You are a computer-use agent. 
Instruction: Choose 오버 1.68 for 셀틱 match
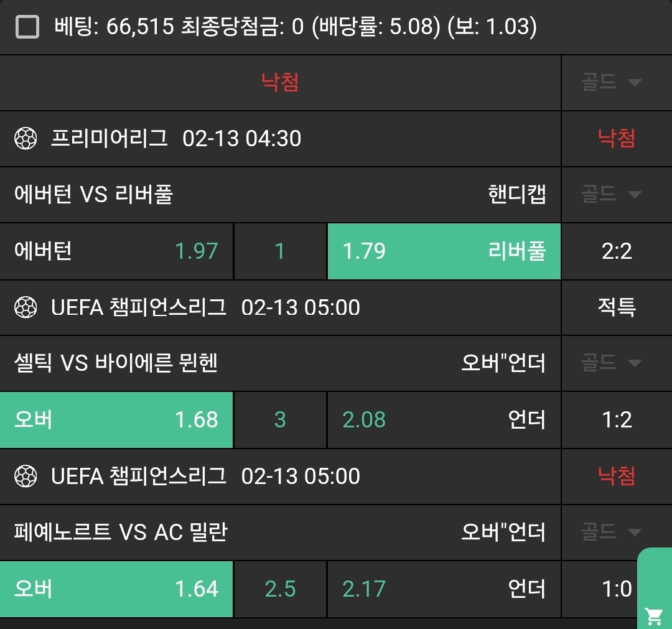tap(116, 420)
